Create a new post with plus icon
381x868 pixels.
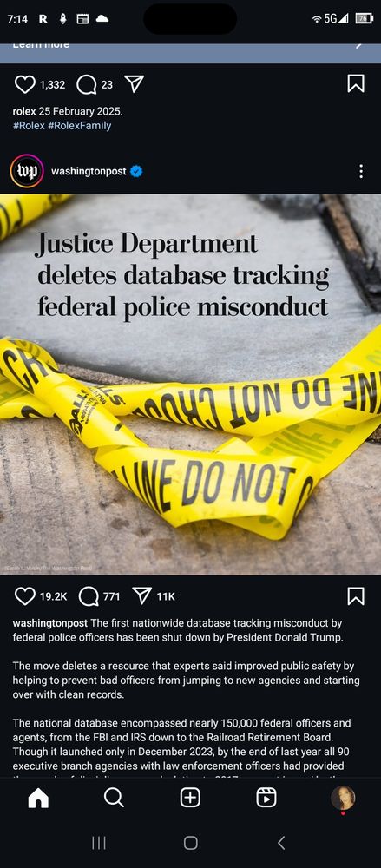[191, 798]
